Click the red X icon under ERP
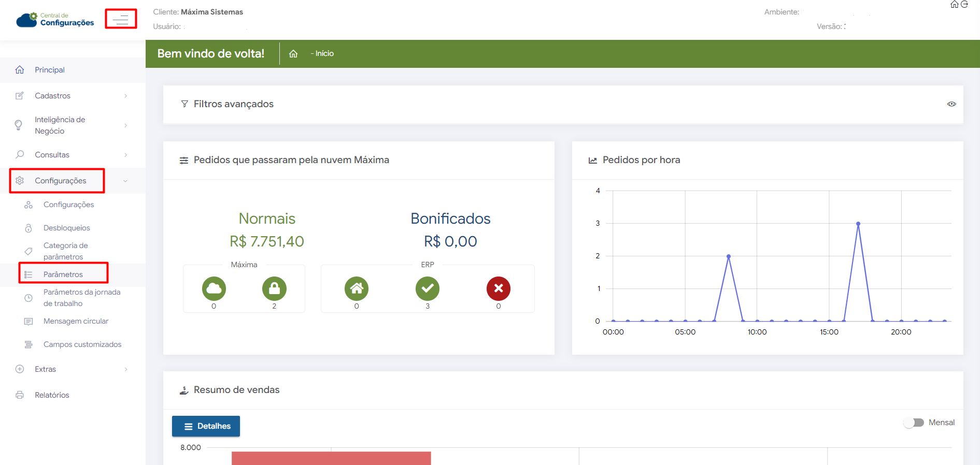 pyautogui.click(x=498, y=288)
